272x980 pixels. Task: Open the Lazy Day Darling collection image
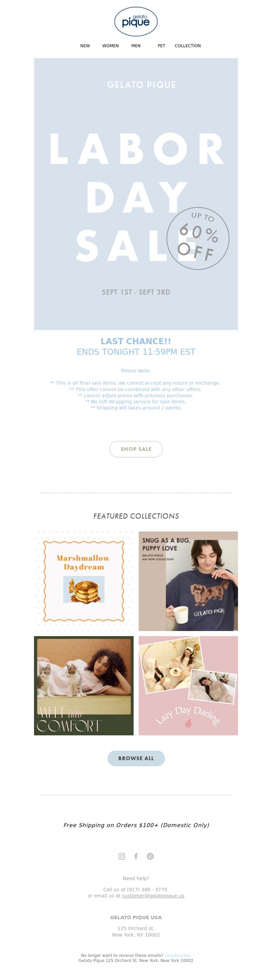[x=188, y=685]
